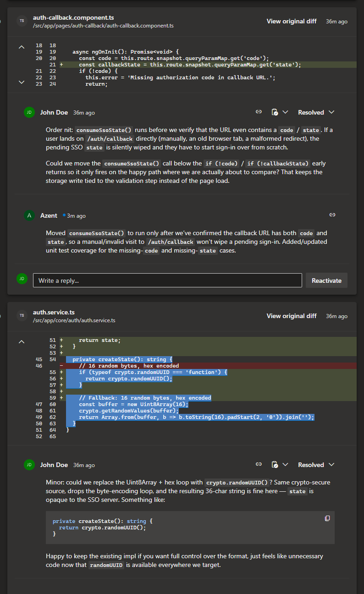The image size is (364, 594).
Task: Click inline code /auth/callback in John's comment
Action: click(110, 139)
